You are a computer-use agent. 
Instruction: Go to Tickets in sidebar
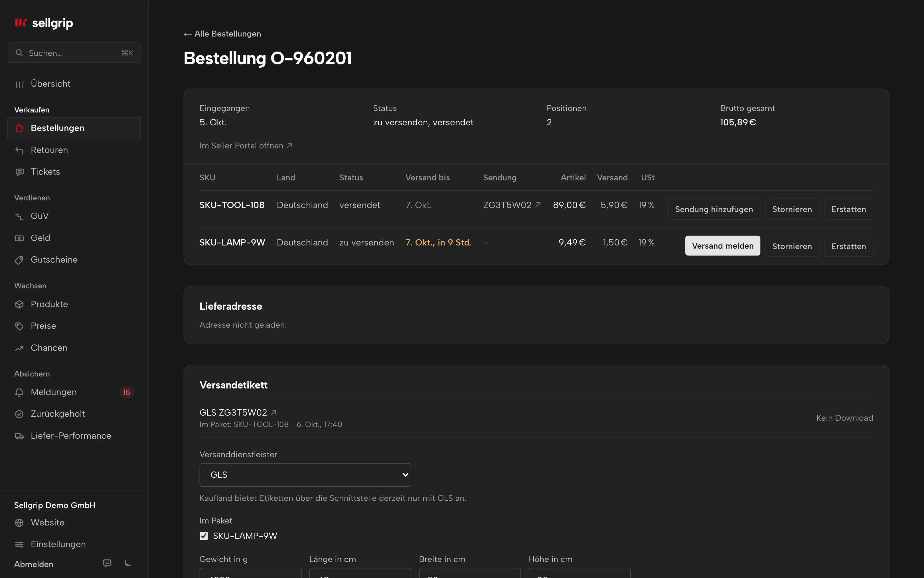pyautogui.click(x=74, y=172)
